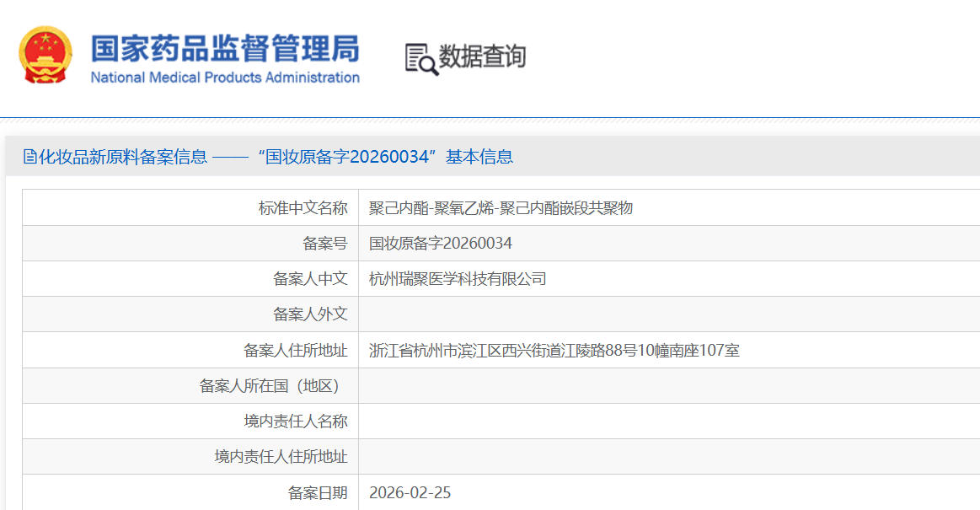
Task: Click the National Medical Products Administration text
Action: [x=225, y=78]
